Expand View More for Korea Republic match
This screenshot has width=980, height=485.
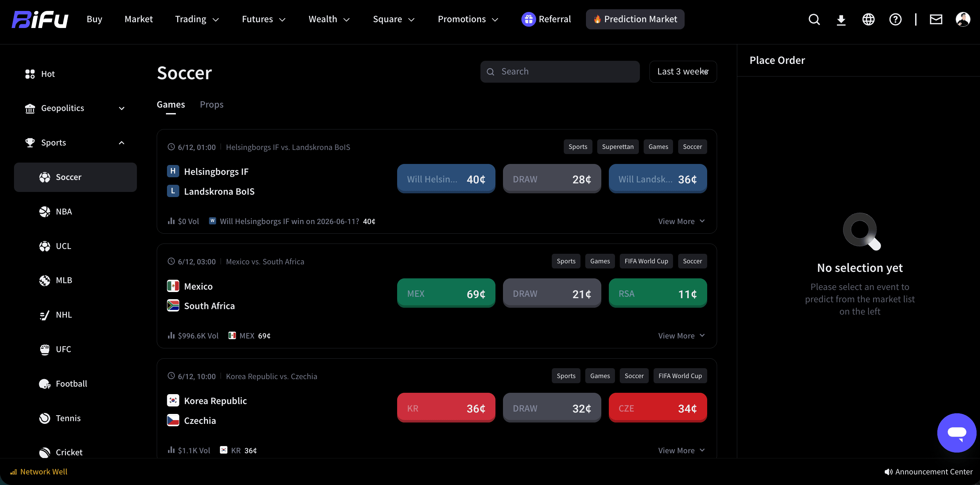(681, 451)
